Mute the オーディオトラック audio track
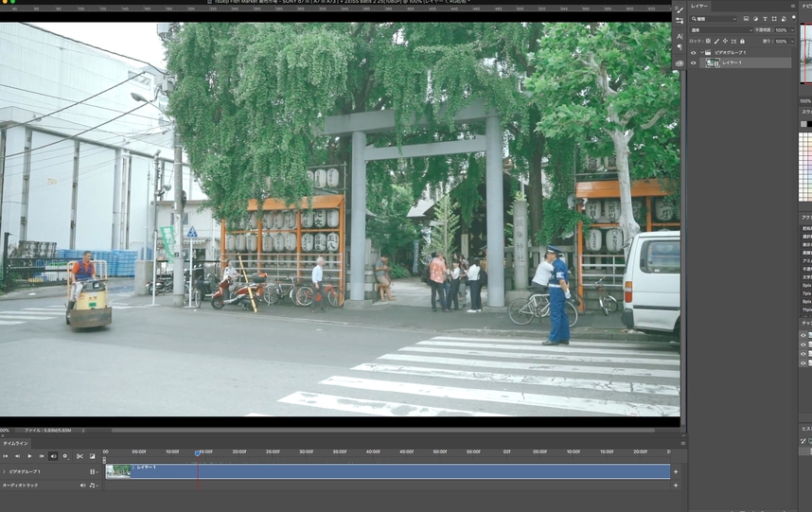This screenshot has height=512, width=812. click(82, 486)
